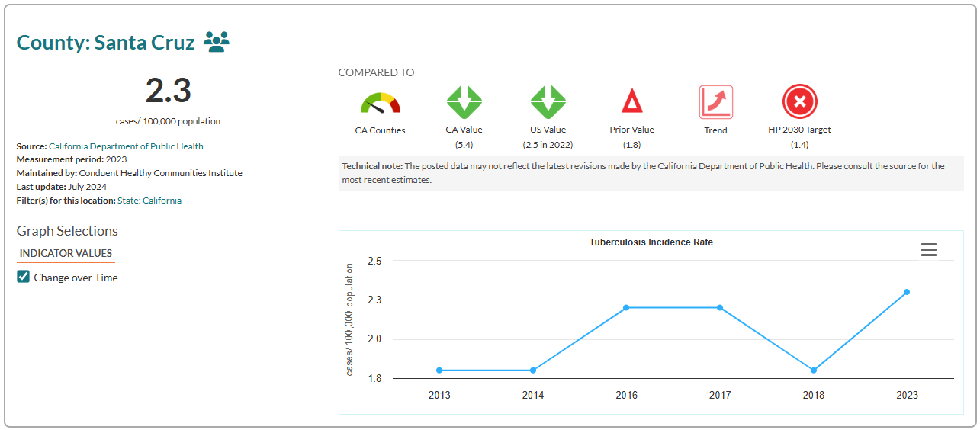
Task: Follow the State: California filter link
Action: (149, 201)
